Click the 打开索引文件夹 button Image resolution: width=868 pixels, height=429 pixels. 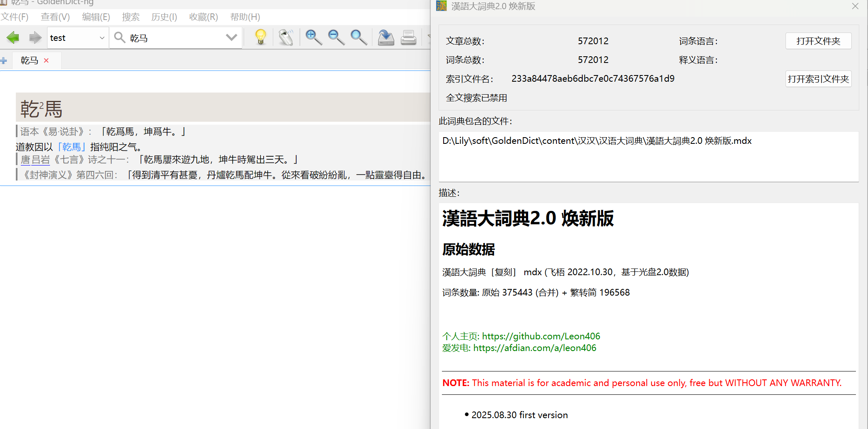tap(818, 79)
